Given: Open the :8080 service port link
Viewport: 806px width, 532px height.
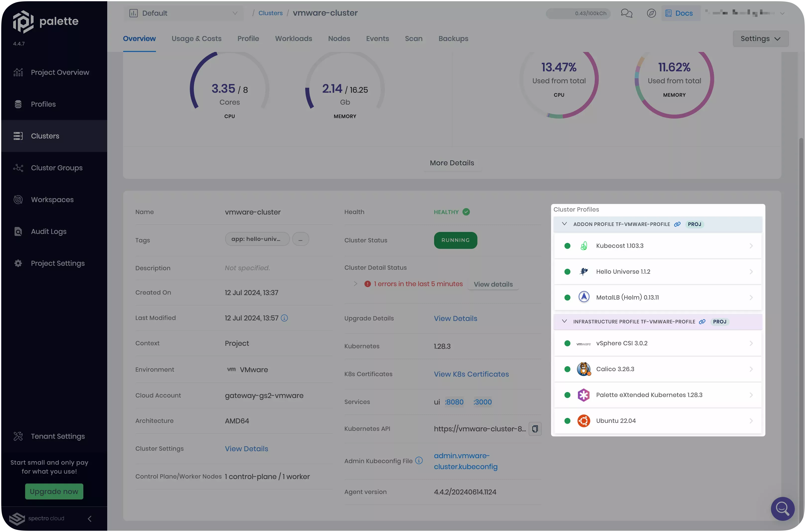Looking at the screenshot, I should tap(454, 402).
